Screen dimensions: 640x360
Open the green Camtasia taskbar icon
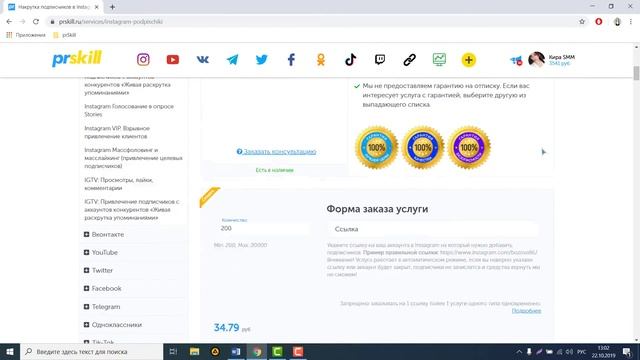click(278, 351)
